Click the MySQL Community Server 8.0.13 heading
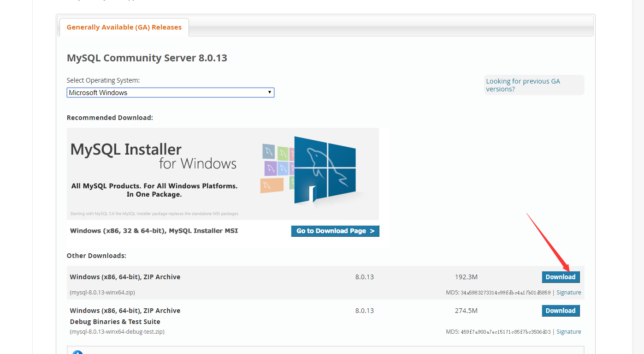This screenshot has width=644, height=354. coord(147,58)
